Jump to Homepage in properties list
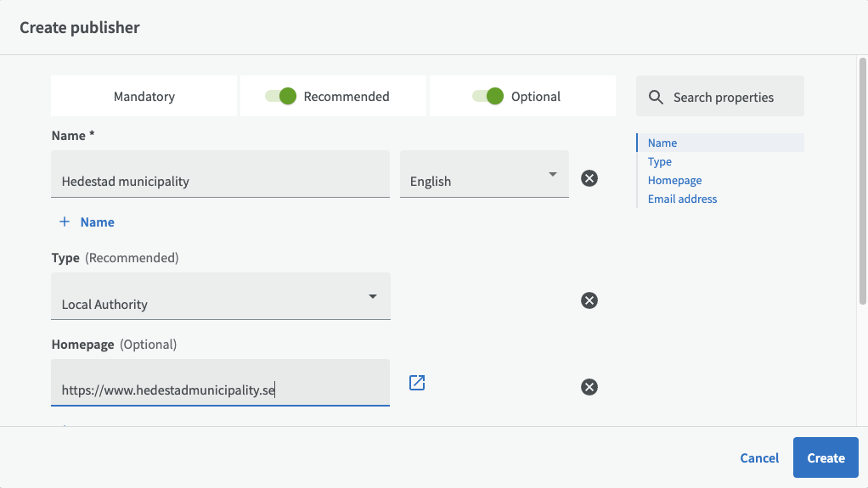This screenshot has height=488, width=868. 674,180
